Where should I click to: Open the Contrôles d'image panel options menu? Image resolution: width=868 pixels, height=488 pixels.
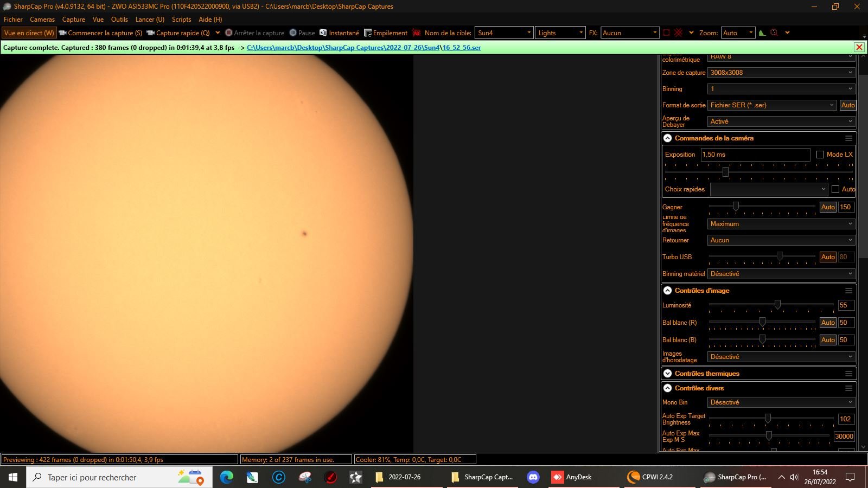point(848,291)
